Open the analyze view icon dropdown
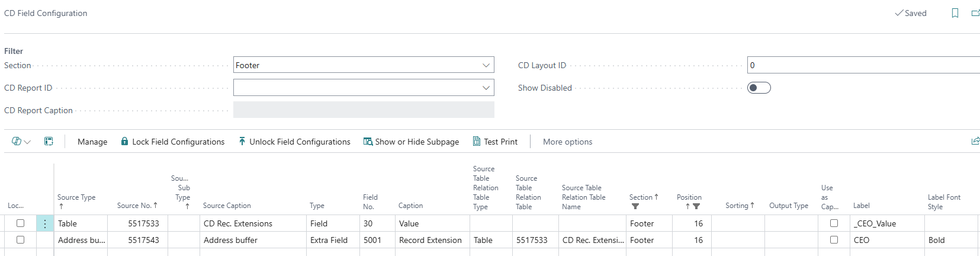This screenshot has height=256, width=980. point(21,142)
